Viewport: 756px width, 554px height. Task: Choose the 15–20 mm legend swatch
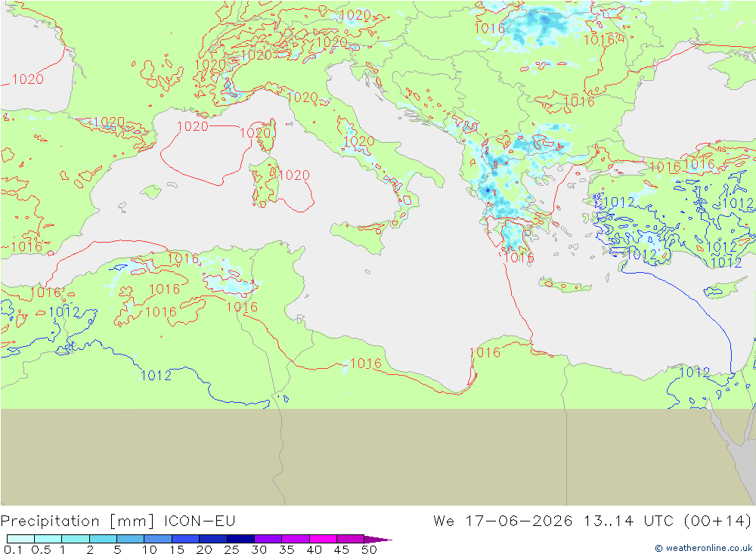point(185,539)
